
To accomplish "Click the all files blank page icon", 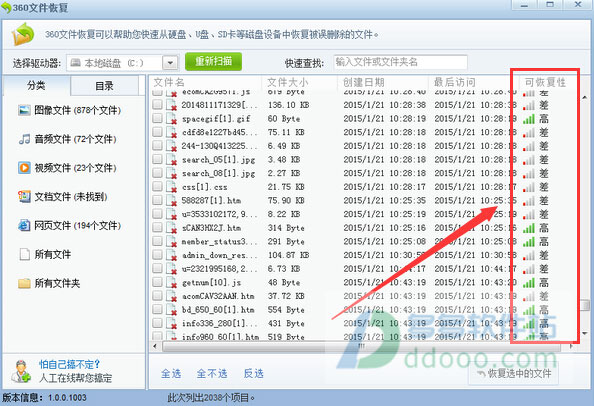I will [24, 254].
